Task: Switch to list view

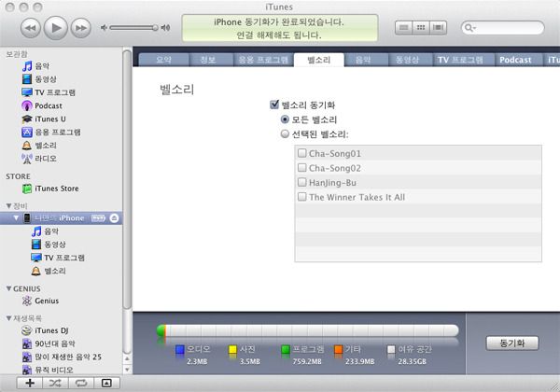Action: click(403, 27)
